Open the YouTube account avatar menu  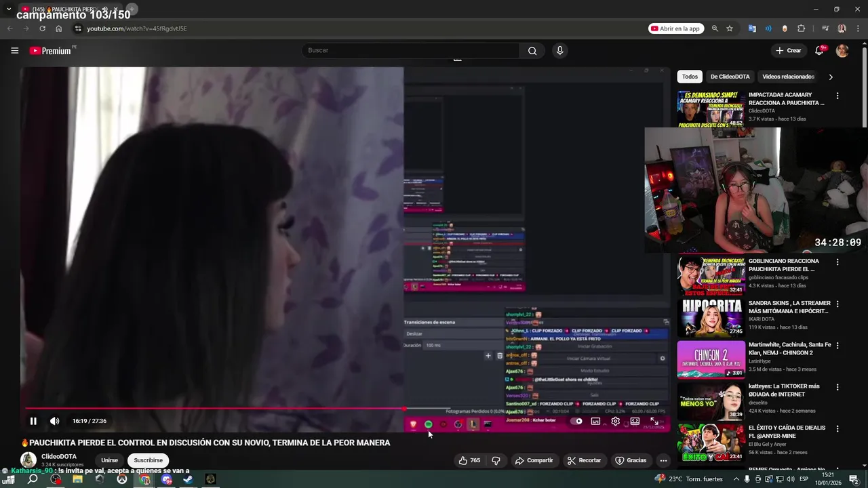tap(842, 51)
